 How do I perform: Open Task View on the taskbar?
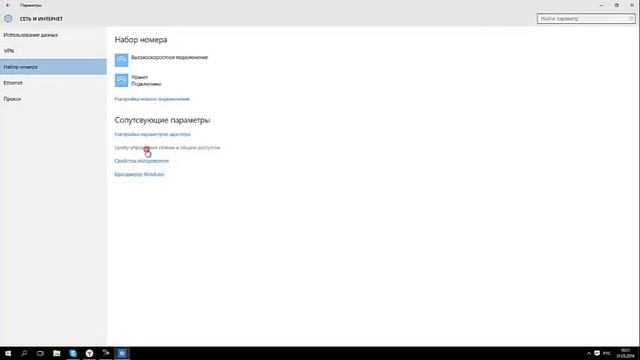(x=40, y=353)
